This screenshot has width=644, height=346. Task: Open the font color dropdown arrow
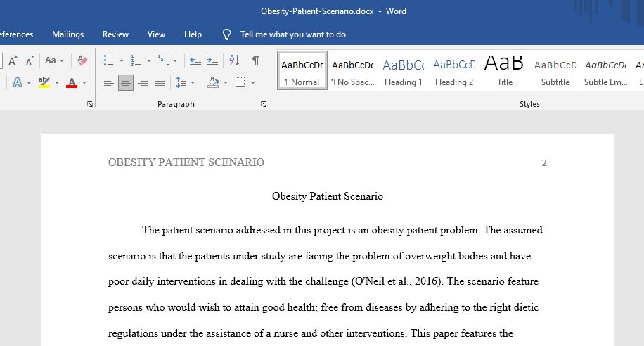84,82
